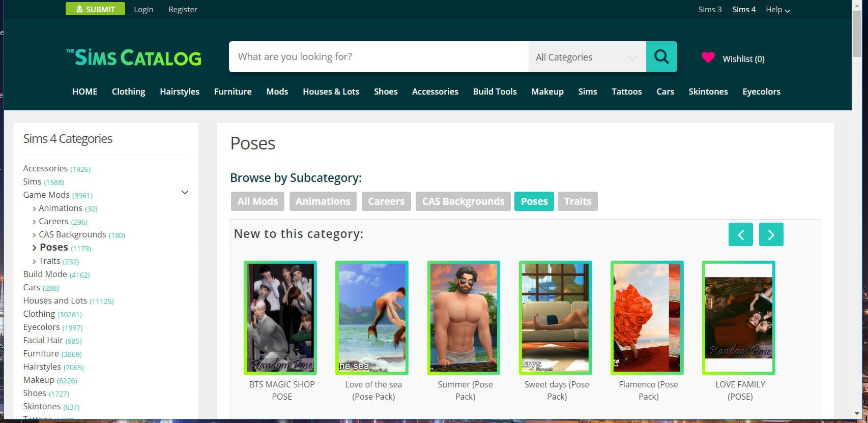Open HOME in navigation menu
The width and height of the screenshot is (868, 423).
tap(85, 92)
